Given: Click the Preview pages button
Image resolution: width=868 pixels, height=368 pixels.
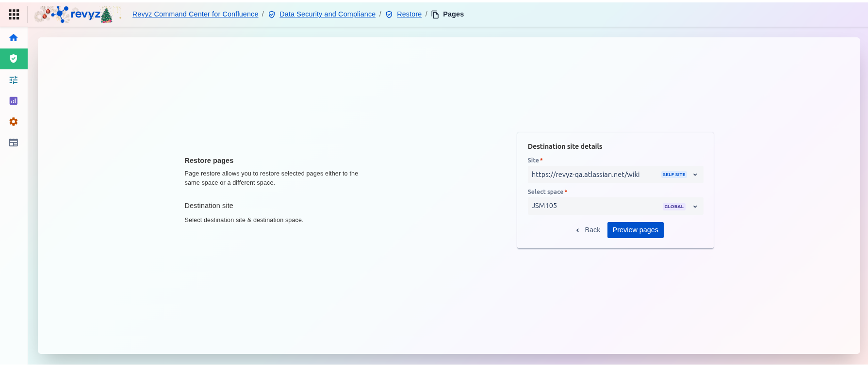Looking at the screenshot, I should click(x=635, y=230).
